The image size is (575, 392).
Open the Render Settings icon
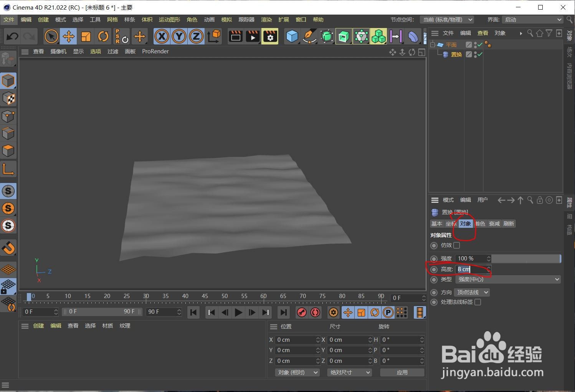point(270,36)
